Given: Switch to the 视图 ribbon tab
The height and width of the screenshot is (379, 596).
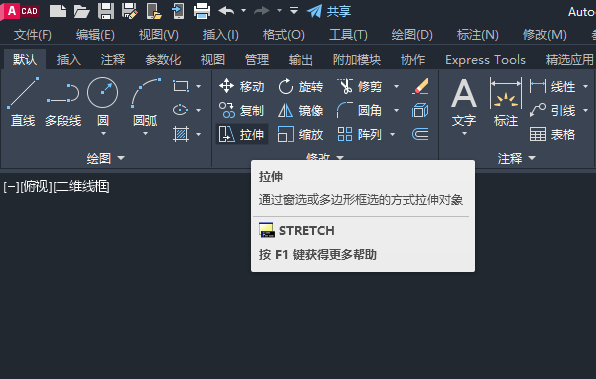Looking at the screenshot, I should (213, 60).
